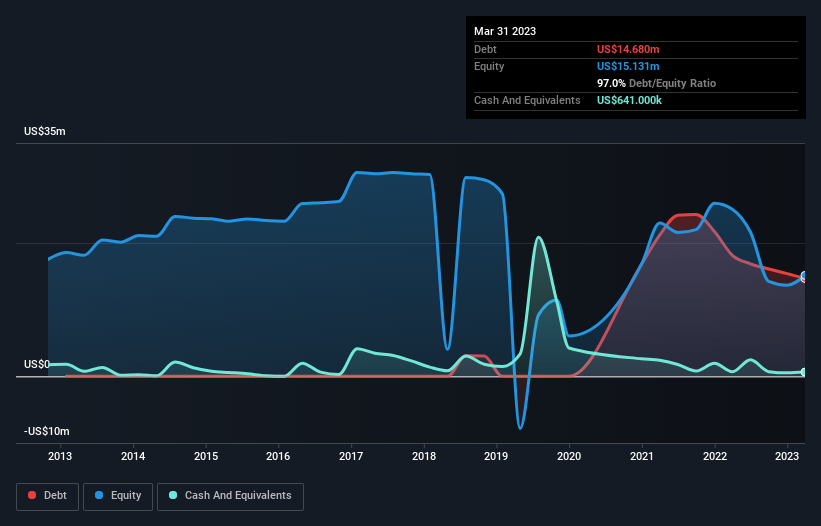
Task: Click the -US$10m y-axis label
Action: [x=47, y=431]
